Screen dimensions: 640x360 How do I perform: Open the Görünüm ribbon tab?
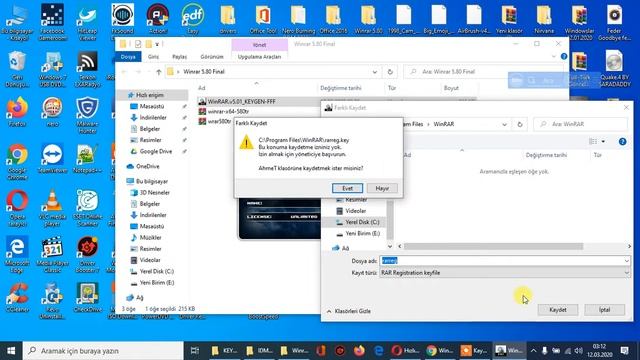(x=212, y=57)
